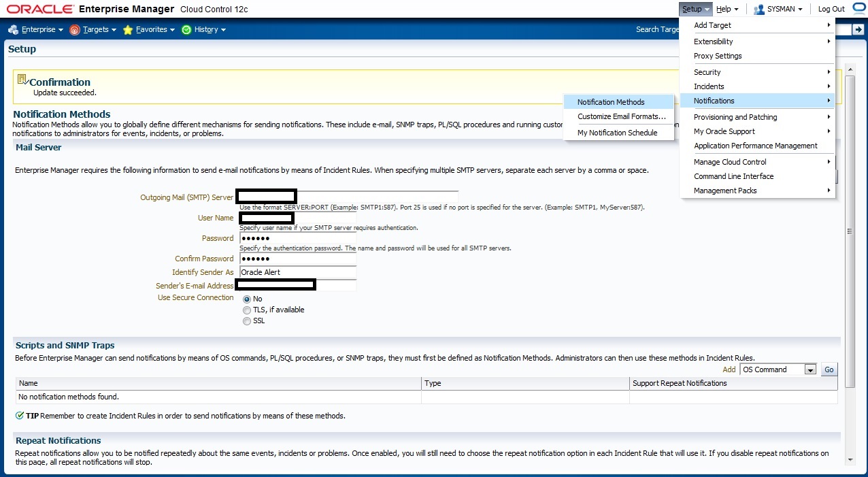Click the Identify Sender As field
Screen dimensions: 868x477
pyautogui.click(x=298, y=272)
